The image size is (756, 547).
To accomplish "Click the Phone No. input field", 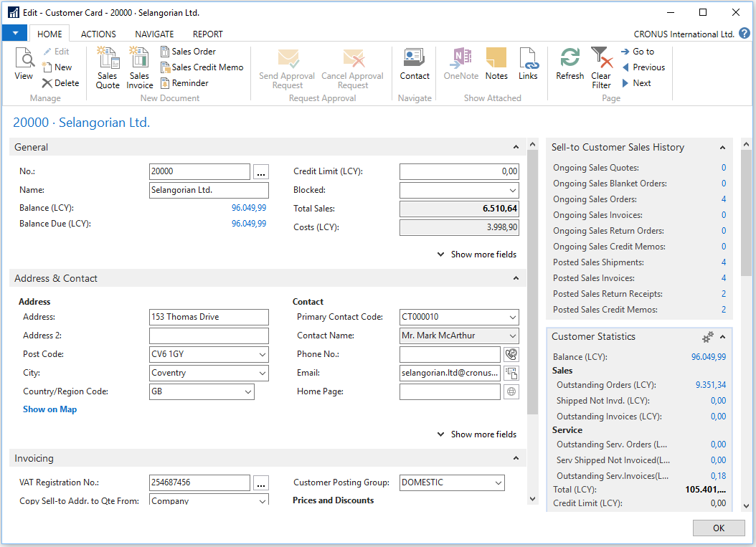I will 450,355.
